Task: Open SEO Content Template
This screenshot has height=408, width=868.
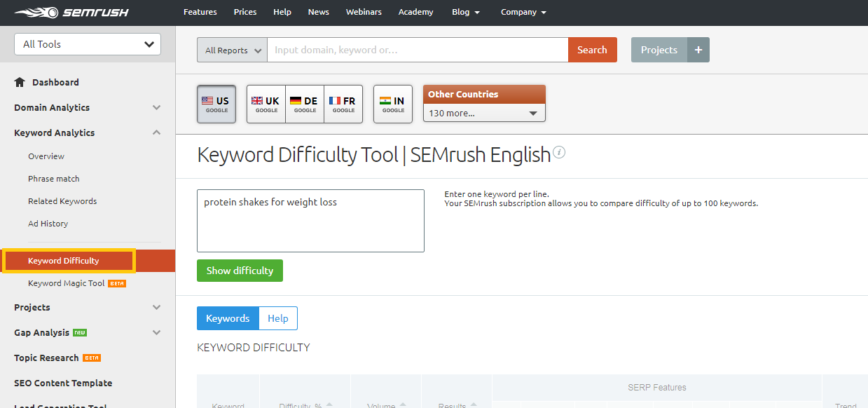Action: point(63,383)
